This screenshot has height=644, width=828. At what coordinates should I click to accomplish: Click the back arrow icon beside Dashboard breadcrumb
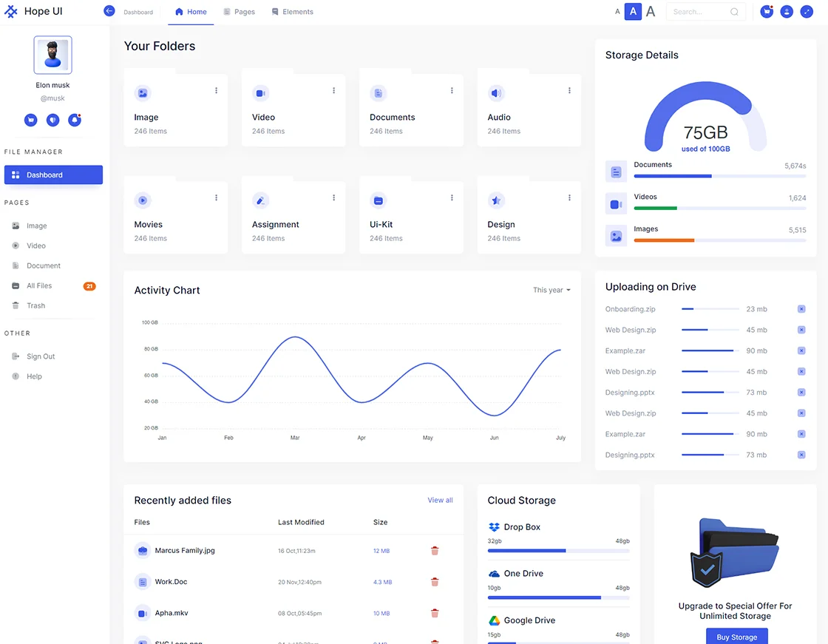[109, 11]
